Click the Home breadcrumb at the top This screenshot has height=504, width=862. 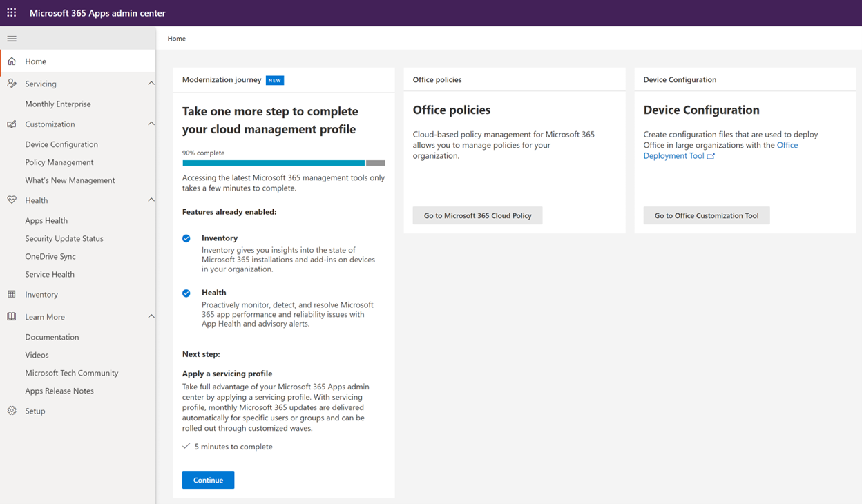[x=176, y=38]
